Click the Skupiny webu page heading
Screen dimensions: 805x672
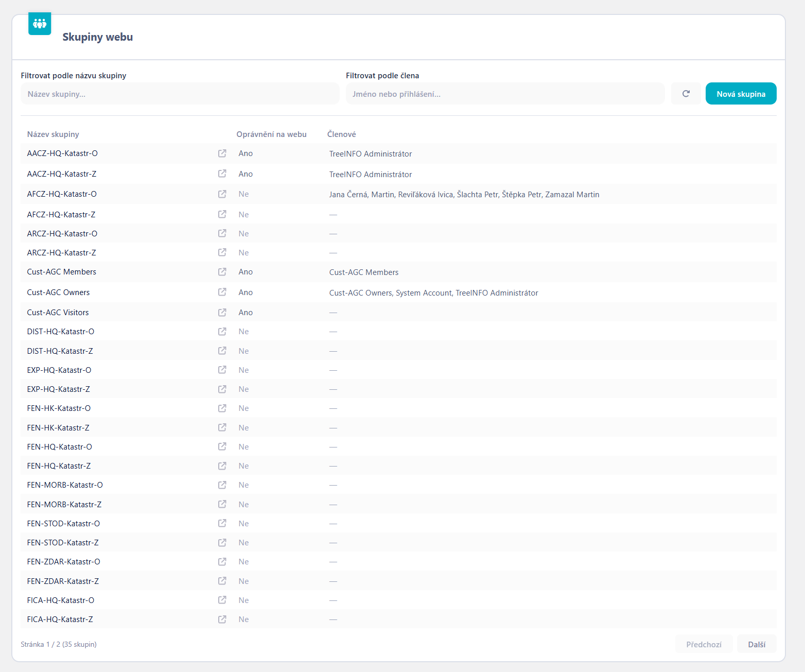(98, 37)
